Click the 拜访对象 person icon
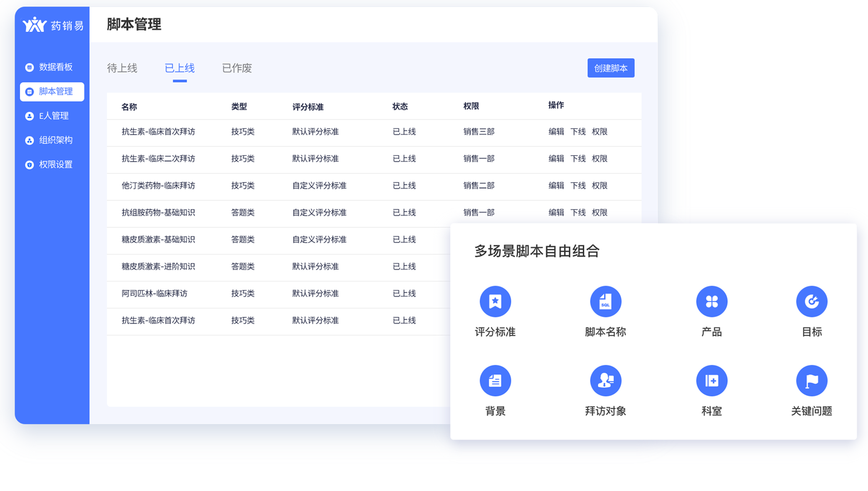The width and height of the screenshot is (868, 491). click(x=605, y=381)
